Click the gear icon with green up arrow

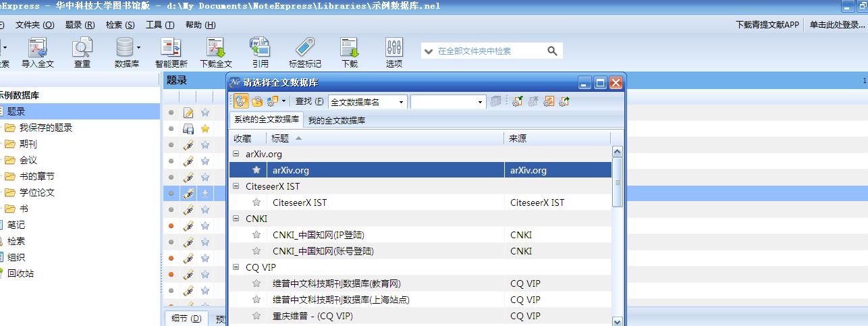coord(518,101)
